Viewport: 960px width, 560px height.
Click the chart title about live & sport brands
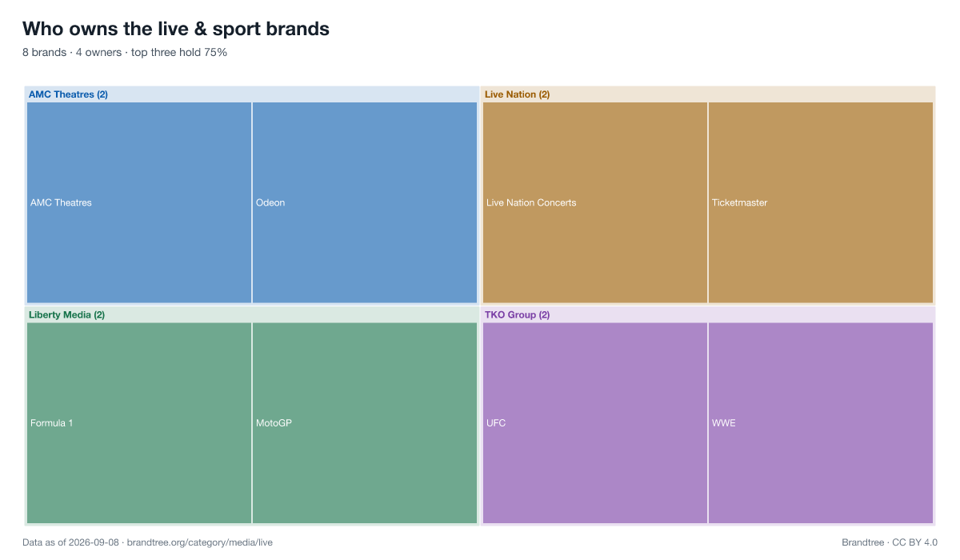176,29
